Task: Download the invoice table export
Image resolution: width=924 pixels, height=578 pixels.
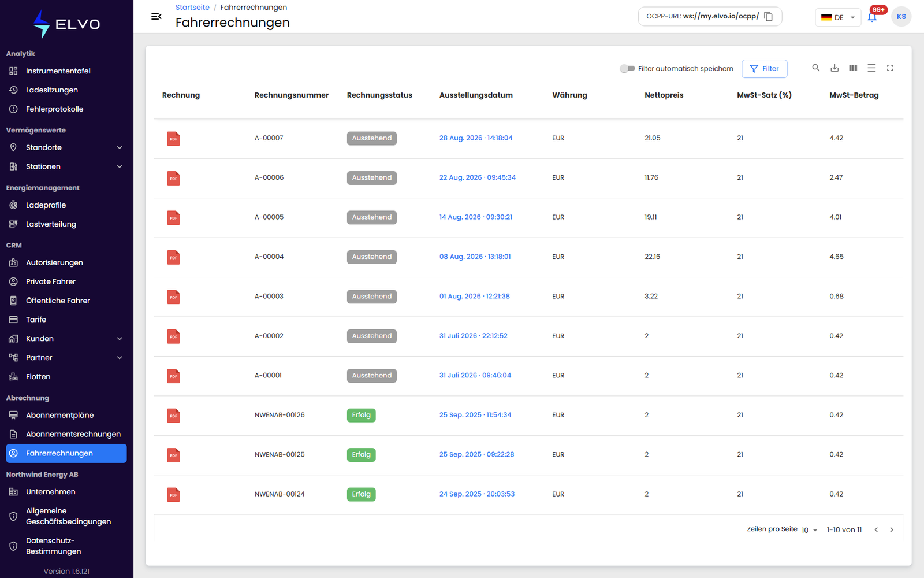Action: point(834,68)
